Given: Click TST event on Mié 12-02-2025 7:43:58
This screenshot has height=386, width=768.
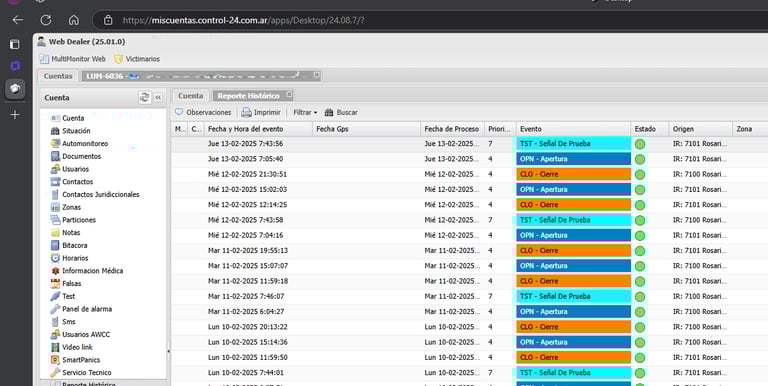Looking at the screenshot, I should click(574, 220).
